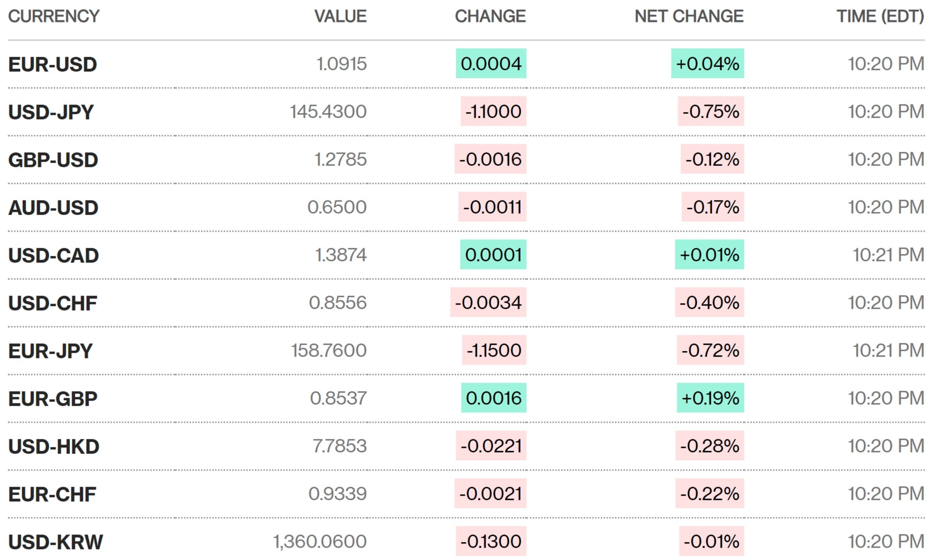Screen dimensions: 935x560
Task: Click the red -0.75% net change badge
Action: click(x=711, y=112)
